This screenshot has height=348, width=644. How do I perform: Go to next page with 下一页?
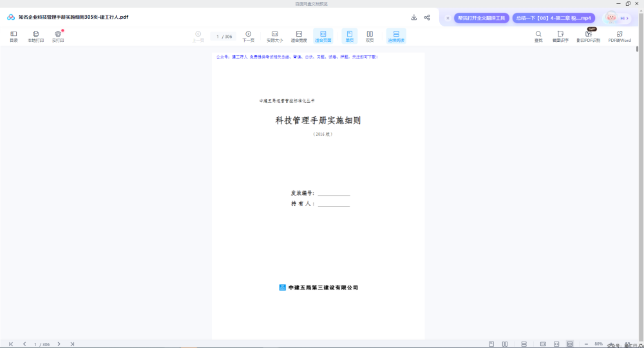248,36
